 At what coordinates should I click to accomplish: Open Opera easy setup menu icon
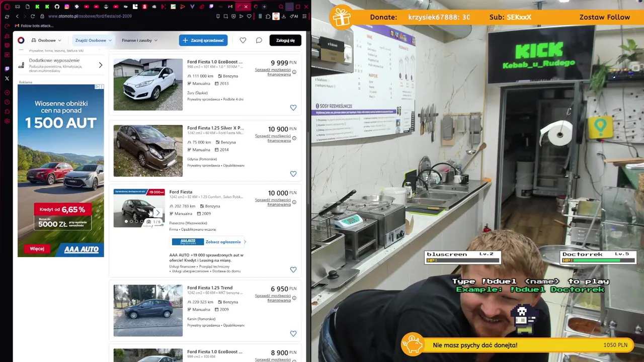(x=304, y=16)
